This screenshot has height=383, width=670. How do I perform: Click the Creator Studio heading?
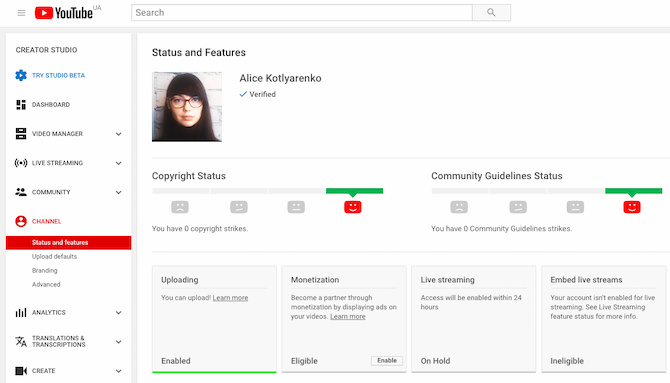click(47, 50)
